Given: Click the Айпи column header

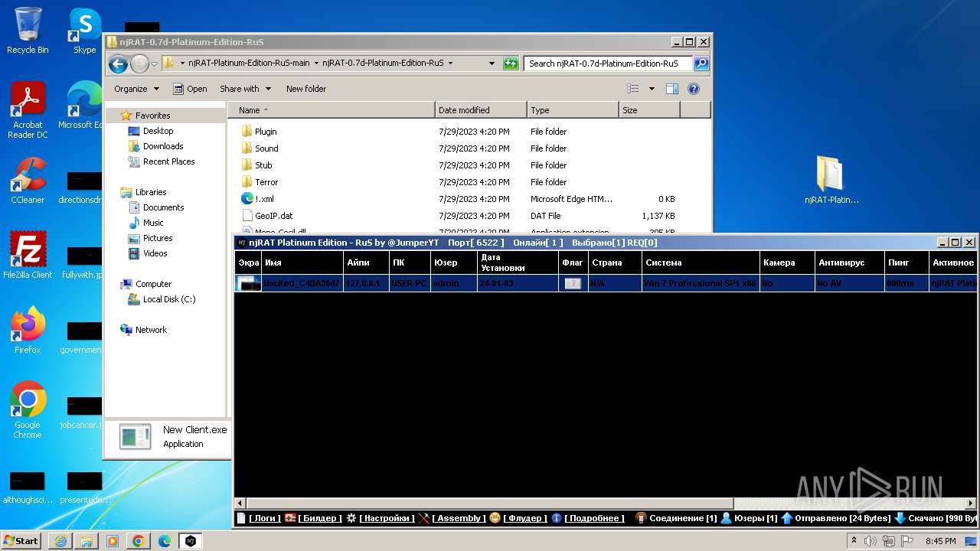Looking at the screenshot, I should coord(367,262).
